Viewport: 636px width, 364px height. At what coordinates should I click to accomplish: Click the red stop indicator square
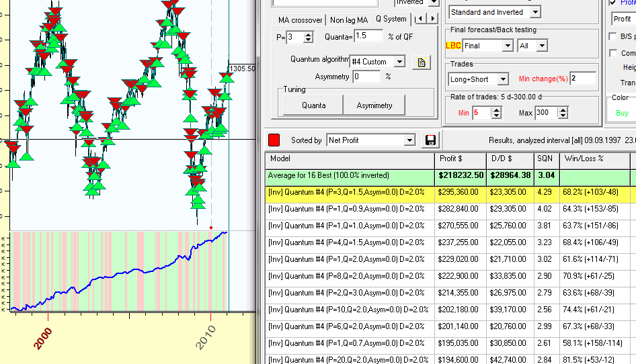pos(274,140)
